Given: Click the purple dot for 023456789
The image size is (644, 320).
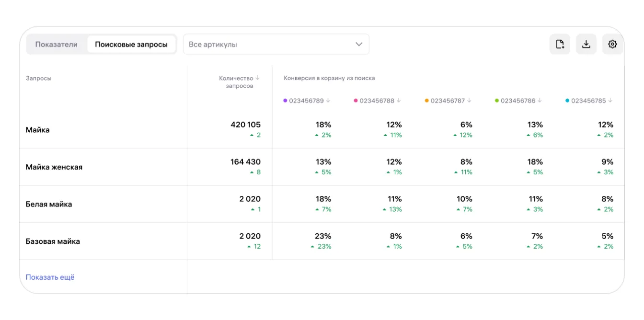Looking at the screenshot, I should point(285,101).
